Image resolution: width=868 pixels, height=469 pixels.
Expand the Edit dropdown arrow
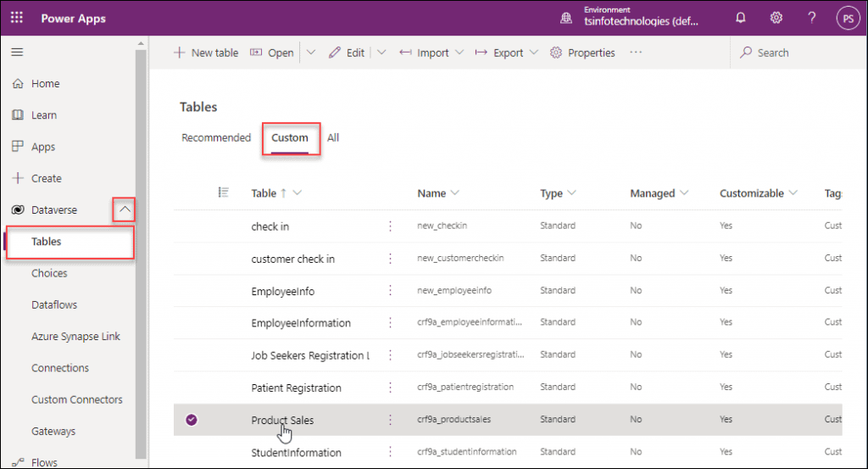click(x=381, y=53)
